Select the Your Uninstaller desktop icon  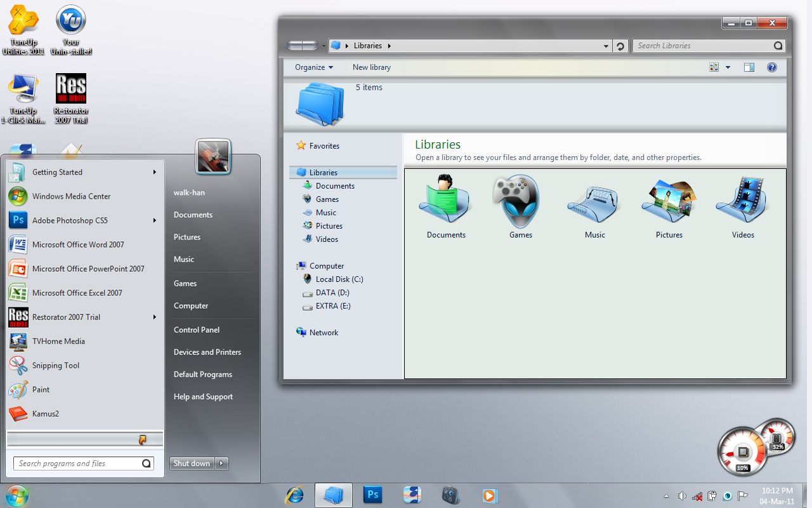(x=71, y=30)
